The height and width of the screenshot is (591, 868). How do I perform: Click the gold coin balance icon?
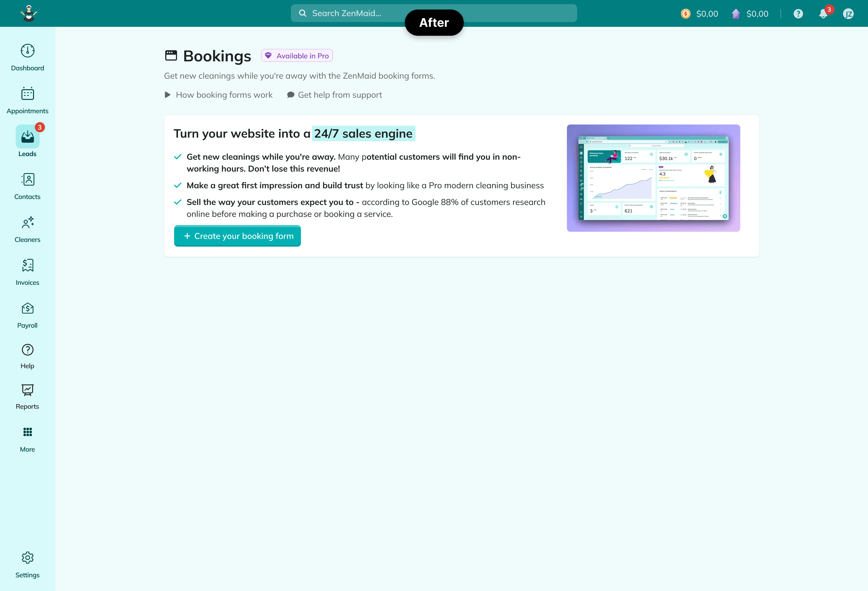685,14
